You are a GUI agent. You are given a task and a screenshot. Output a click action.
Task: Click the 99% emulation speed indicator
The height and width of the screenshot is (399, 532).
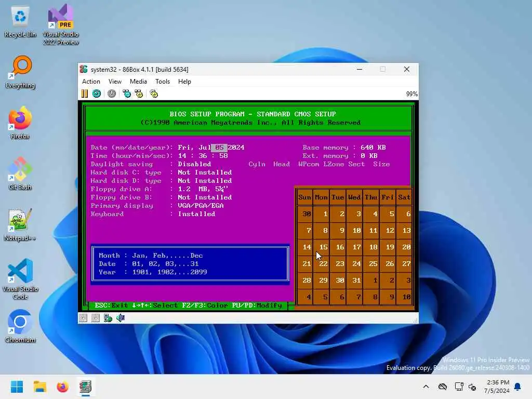pyautogui.click(x=411, y=94)
